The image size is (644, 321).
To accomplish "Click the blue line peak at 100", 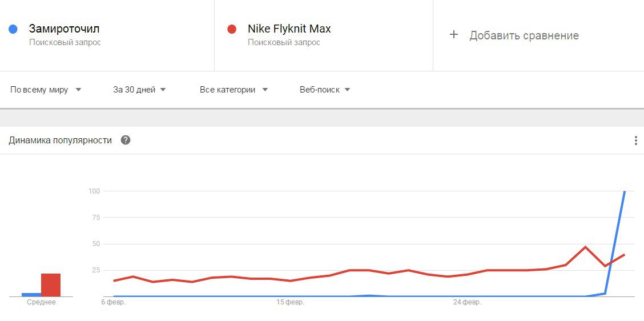I will click(x=625, y=191).
